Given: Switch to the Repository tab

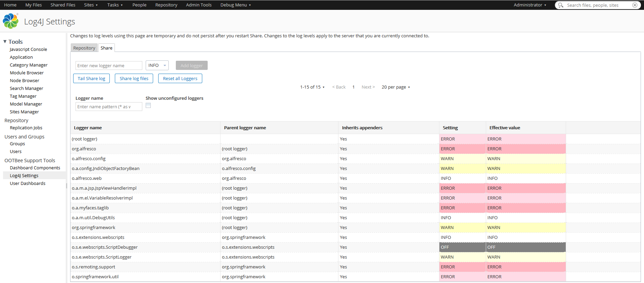Looking at the screenshot, I should pos(84,48).
